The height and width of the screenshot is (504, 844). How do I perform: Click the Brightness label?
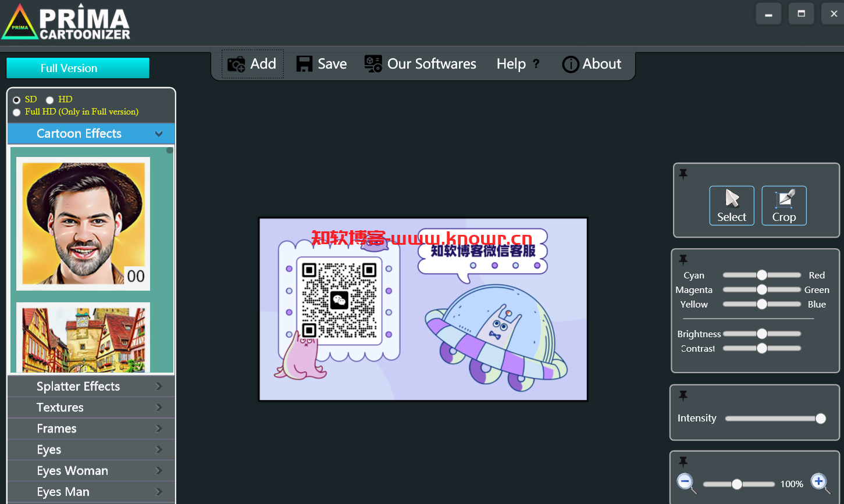(x=699, y=334)
